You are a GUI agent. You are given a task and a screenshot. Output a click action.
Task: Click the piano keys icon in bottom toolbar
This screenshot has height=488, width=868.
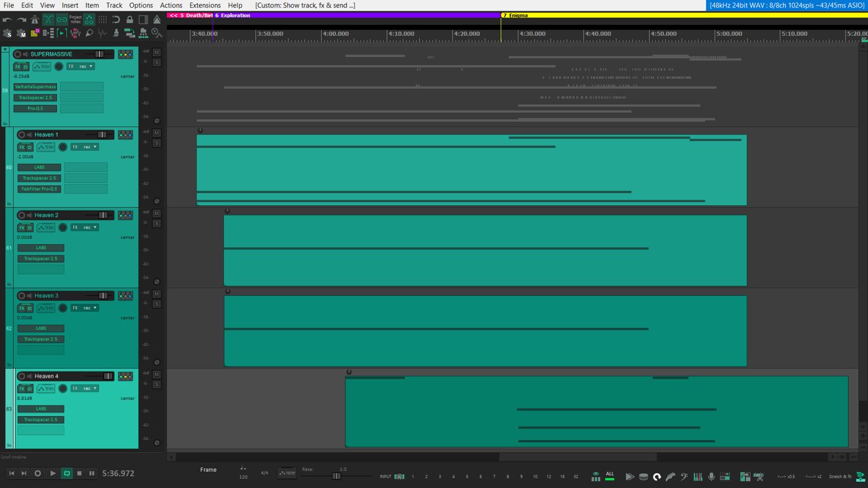pos(697,477)
